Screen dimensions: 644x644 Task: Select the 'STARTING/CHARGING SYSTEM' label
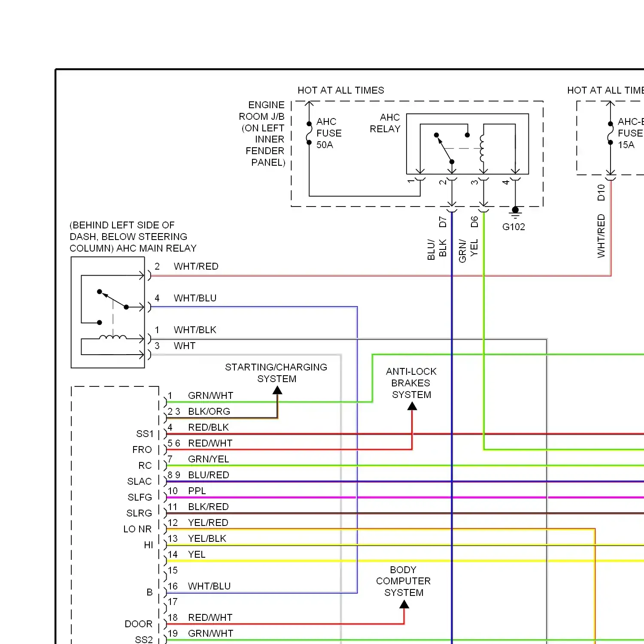276,373
